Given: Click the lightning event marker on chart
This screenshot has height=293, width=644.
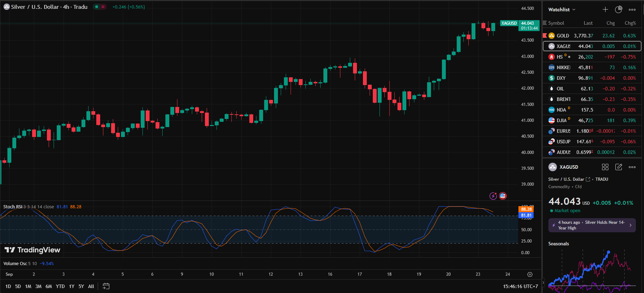Looking at the screenshot, I should tap(493, 196).
